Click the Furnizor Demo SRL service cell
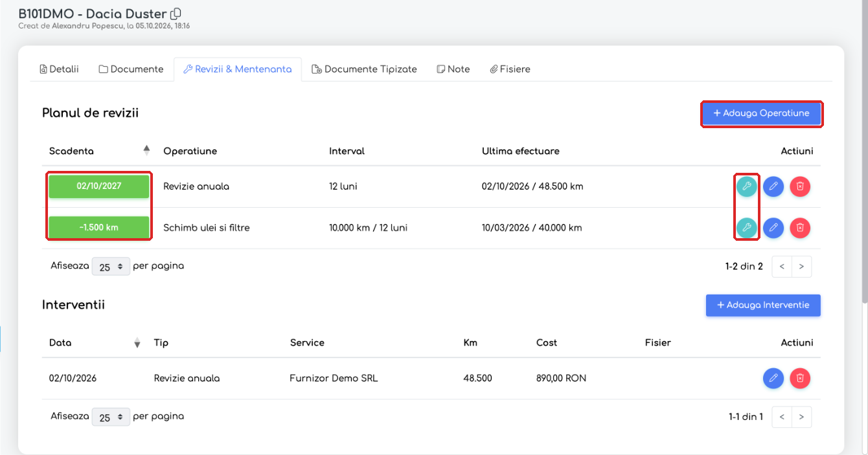Screen dimensions: 868x455 coord(334,379)
